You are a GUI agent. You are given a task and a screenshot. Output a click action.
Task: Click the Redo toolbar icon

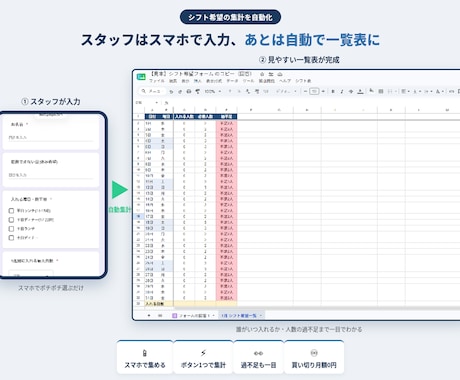[180, 91]
